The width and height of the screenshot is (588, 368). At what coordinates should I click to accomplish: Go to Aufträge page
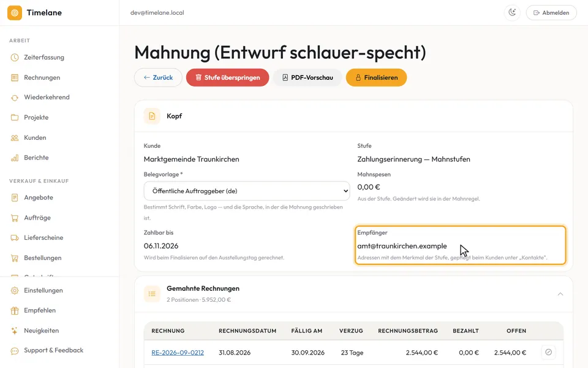pos(37,218)
